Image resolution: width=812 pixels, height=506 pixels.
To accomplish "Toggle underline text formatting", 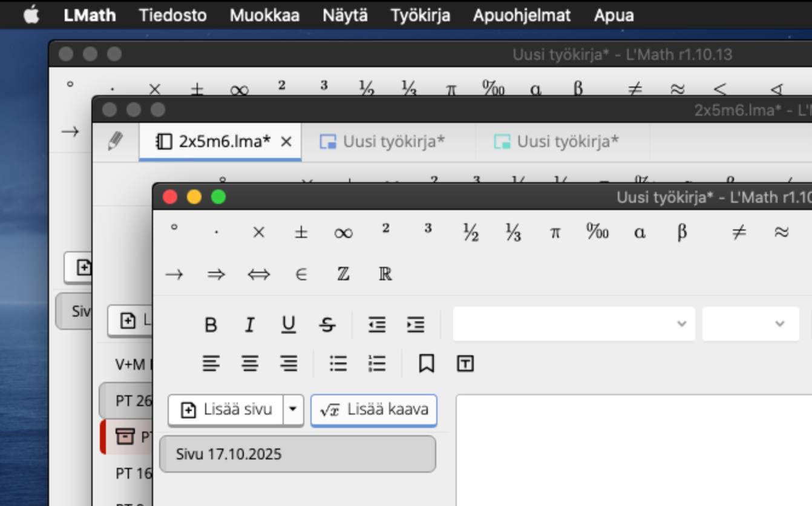I will [x=289, y=325].
